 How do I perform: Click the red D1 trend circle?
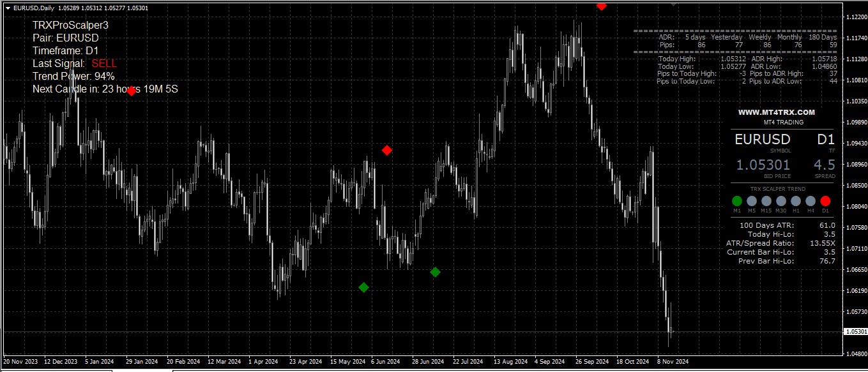coord(825,200)
